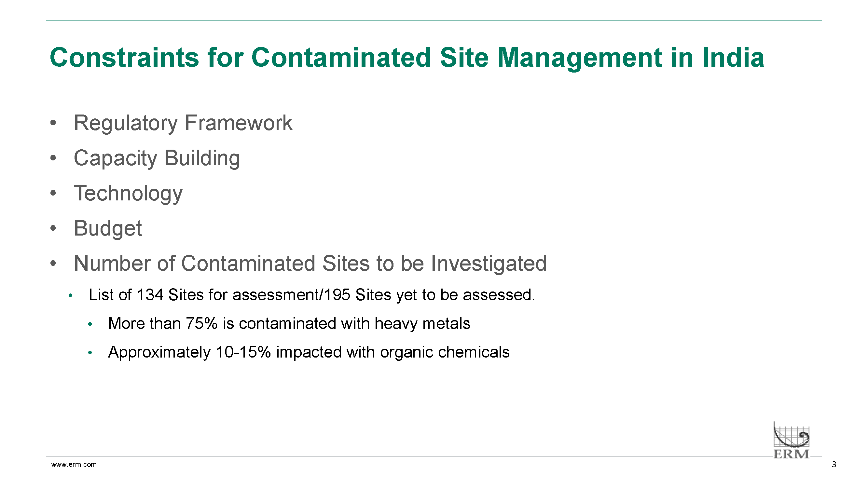Select the Technology bullet item
This screenshot has height=488, width=868.
point(128,194)
